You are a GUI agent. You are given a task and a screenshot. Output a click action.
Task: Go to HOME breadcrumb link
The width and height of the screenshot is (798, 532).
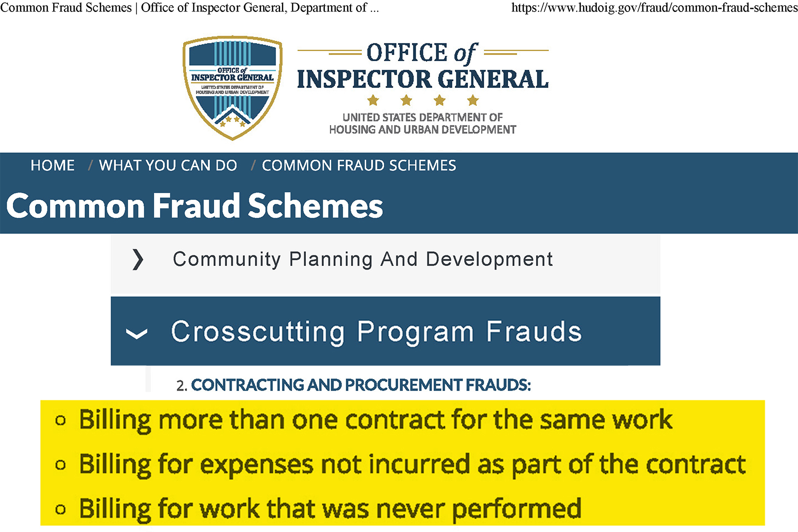52,165
